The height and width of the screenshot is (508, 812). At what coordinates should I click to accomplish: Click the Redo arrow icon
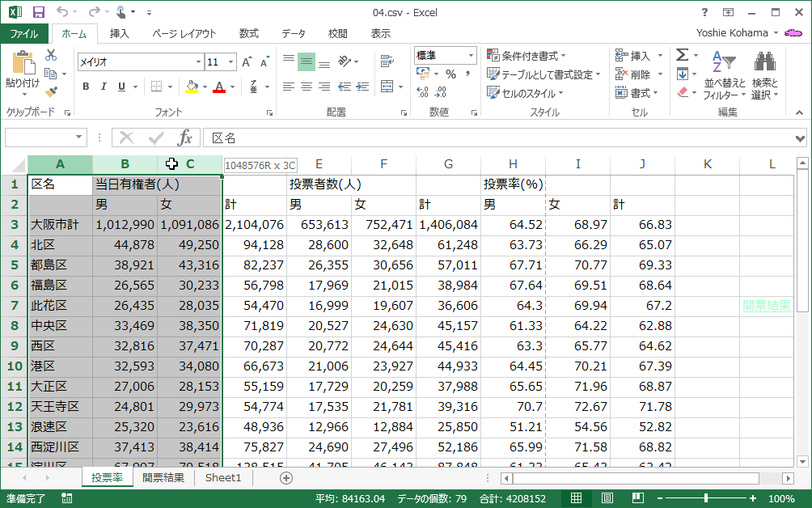pos(94,12)
